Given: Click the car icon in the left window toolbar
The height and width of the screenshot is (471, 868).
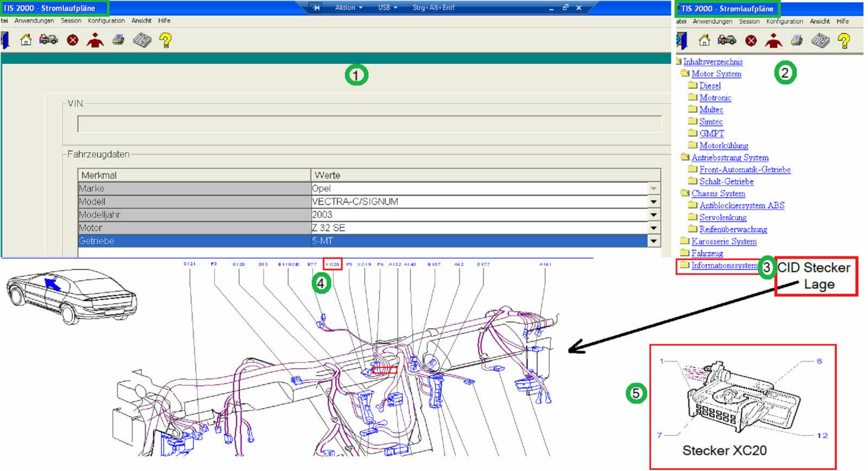Looking at the screenshot, I should (48, 40).
